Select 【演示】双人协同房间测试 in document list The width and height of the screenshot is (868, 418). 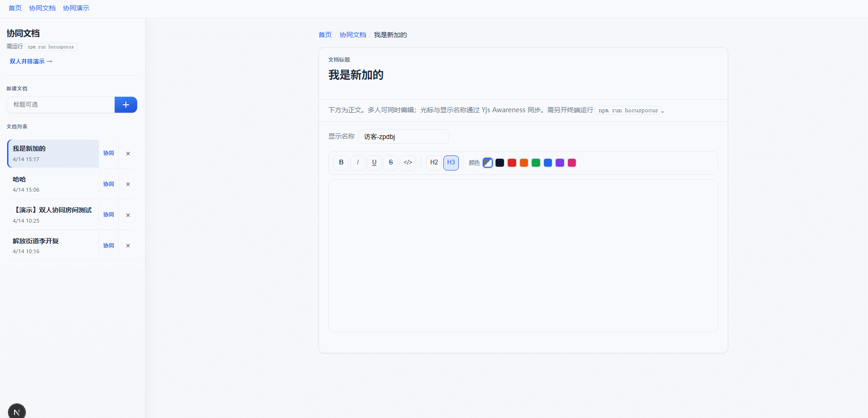[x=53, y=215]
